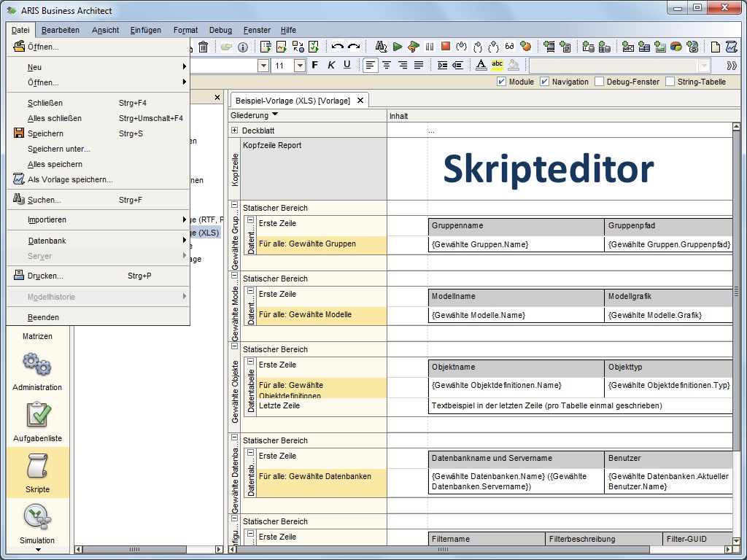Screen dimensions: 747x560
Task: Open the Skripte module in sidebar
Action: [x=37, y=472]
